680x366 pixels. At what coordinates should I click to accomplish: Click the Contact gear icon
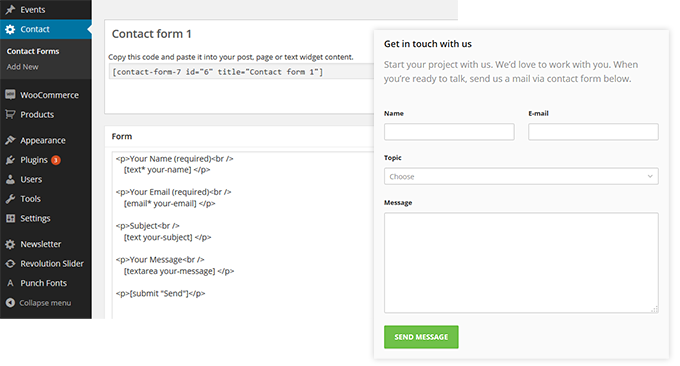10,29
